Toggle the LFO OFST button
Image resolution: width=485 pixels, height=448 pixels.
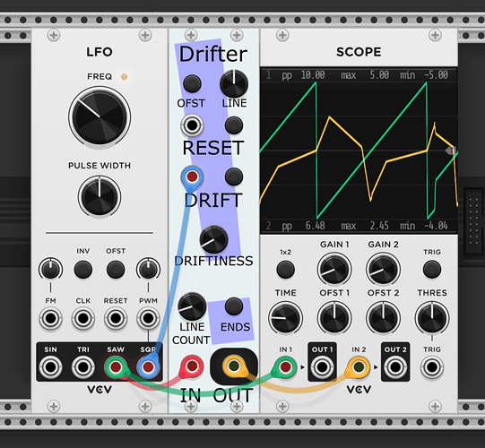point(116,270)
